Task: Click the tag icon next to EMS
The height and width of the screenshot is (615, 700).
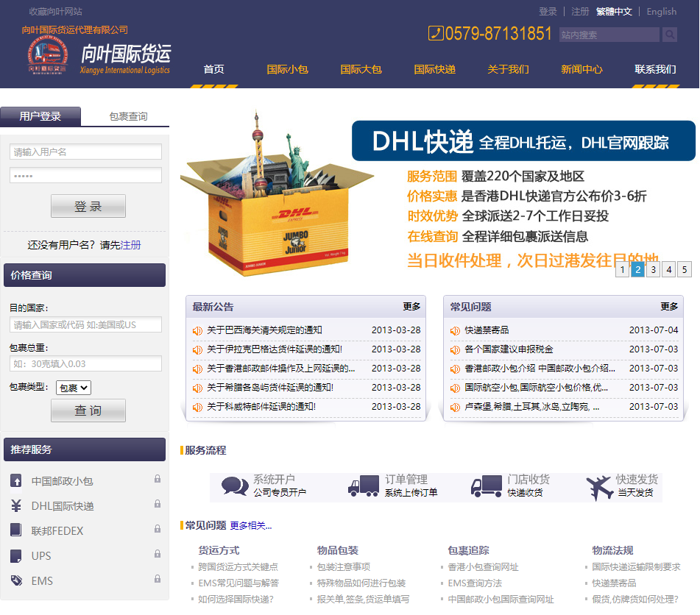Action: click(x=16, y=580)
